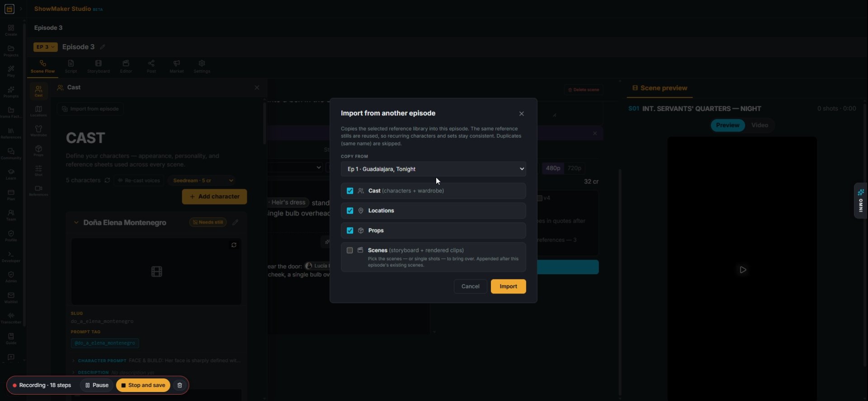Uncheck the Props checkbox
This screenshot has height=401, width=868.
click(x=350, y=230)
